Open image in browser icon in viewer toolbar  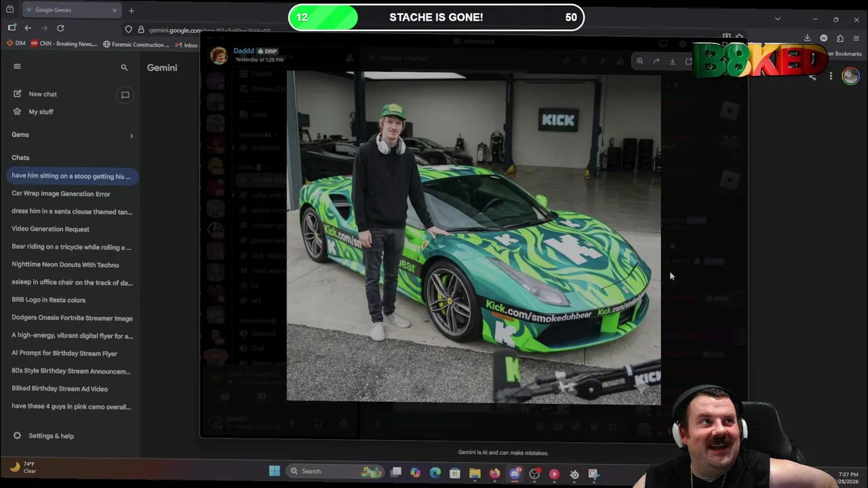(x=689, y=61)
